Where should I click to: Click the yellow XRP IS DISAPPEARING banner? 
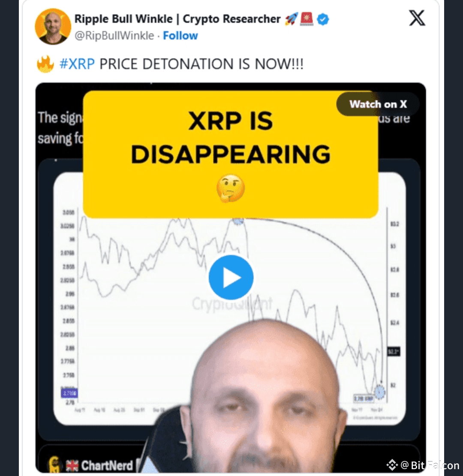pos(231,155)
